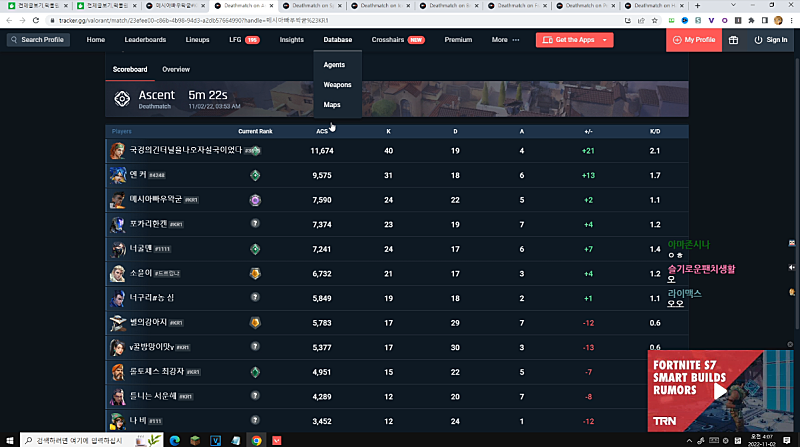Image resolution: width=800 pixels, height=447 pixels.
Task: Go to Home page
Action: (95, 40)
